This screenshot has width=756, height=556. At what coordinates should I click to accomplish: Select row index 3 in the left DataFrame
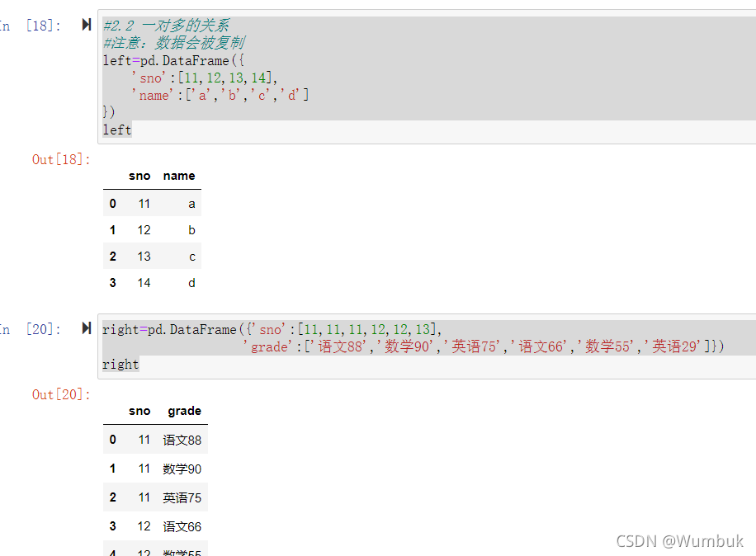[112, 282]
